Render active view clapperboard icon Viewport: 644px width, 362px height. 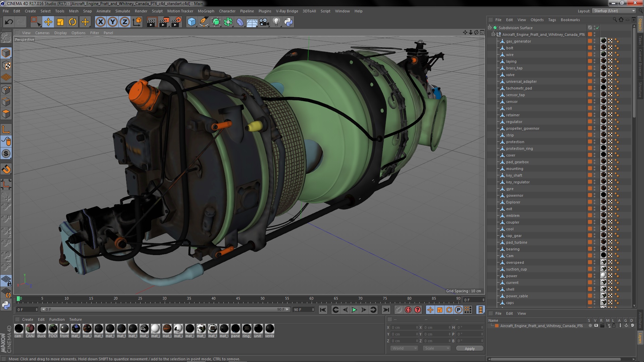click(151, 22)
